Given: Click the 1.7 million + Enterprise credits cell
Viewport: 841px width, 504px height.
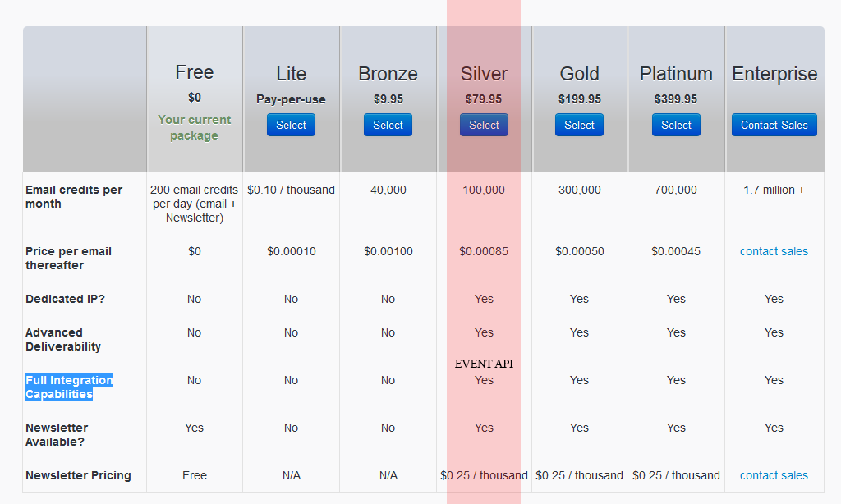Looking at the screenshot, I should [x=774, y=190].
